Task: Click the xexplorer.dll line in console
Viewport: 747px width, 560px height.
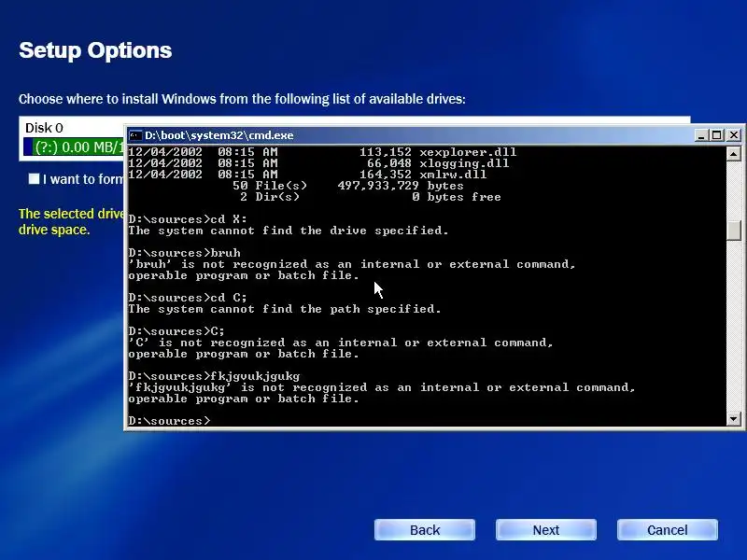Action: pos(322,152)
